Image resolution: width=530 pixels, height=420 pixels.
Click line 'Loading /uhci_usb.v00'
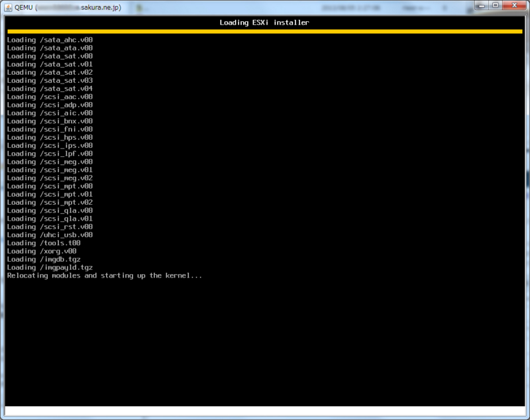pyautogui.click(x=50, y=235)
